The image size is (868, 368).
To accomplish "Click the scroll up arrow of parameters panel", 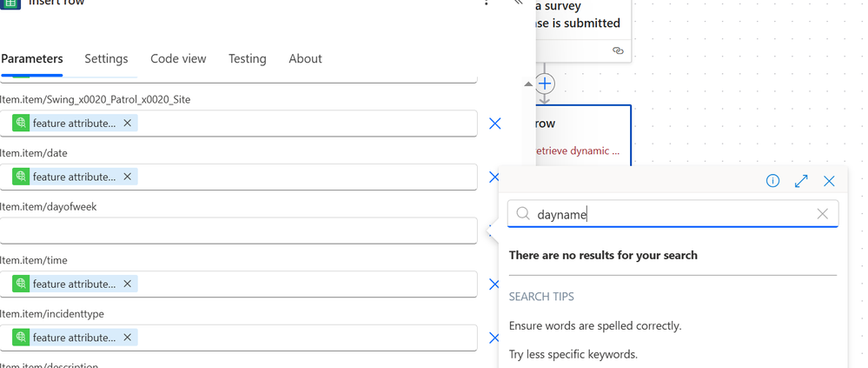I will pyautogui.click(x=527, y=84).
